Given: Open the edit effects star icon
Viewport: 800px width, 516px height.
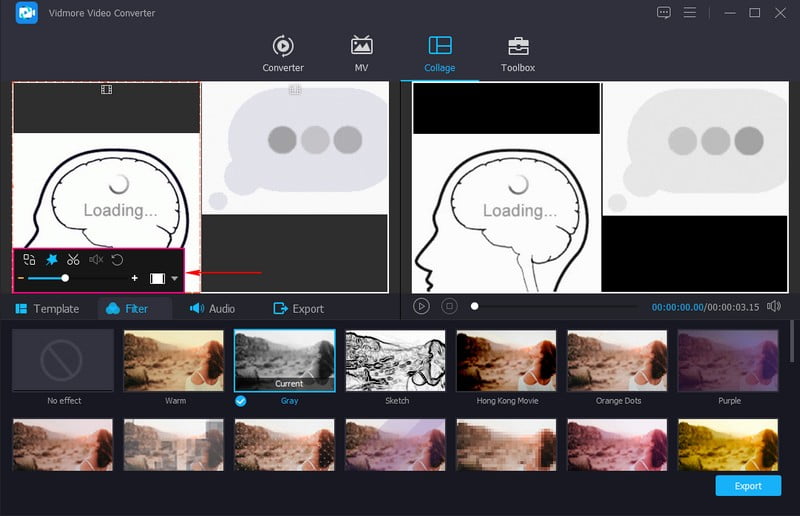Looking at the screenshot, I should pos(51,260).
